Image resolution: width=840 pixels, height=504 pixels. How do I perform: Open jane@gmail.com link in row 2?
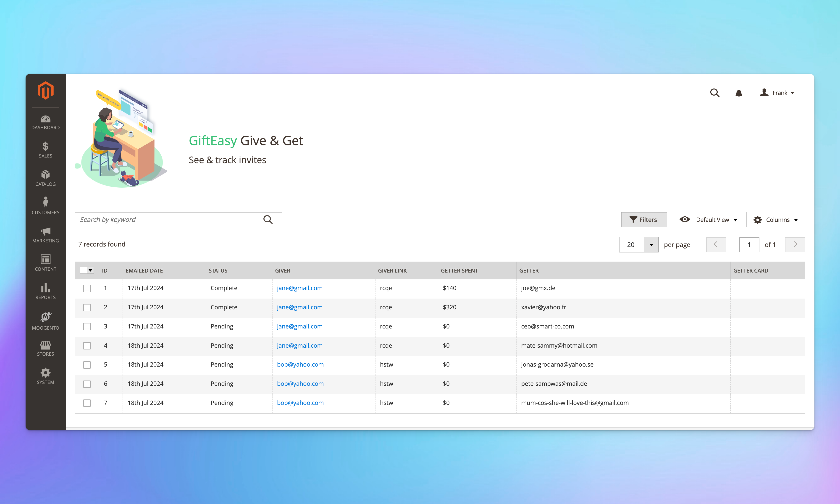pyautogui.click(x=300, y=307)
